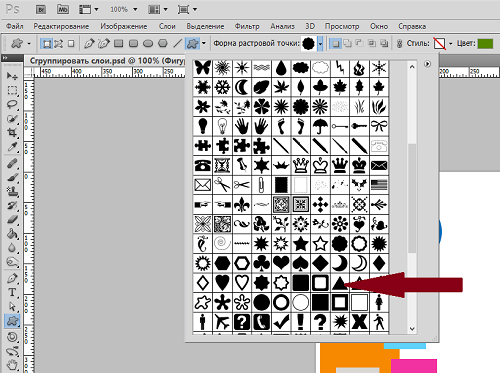Launch Adobe Bridge from the top bar
Viewport: 500px width, 373px height.
(41, 9)
